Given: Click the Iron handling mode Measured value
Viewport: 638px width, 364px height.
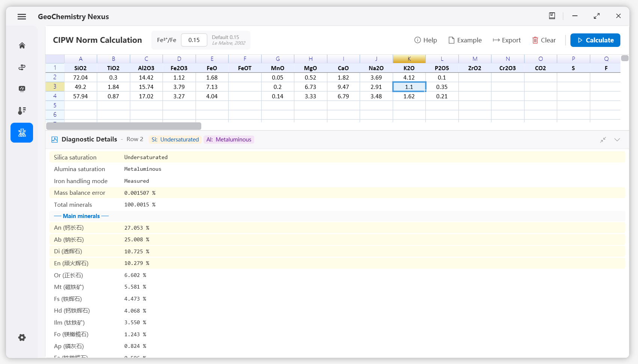Looking at the screenshot, I should point(137,181).
